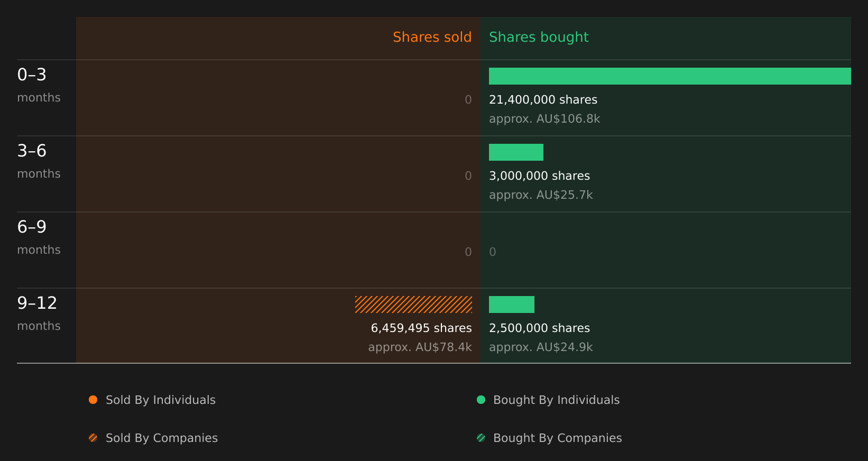The height and width of the screenshot is (461, 868).
Task: Click the 9–12 months green bought bar
Action: pyautogui.click(x=512, y=305)
